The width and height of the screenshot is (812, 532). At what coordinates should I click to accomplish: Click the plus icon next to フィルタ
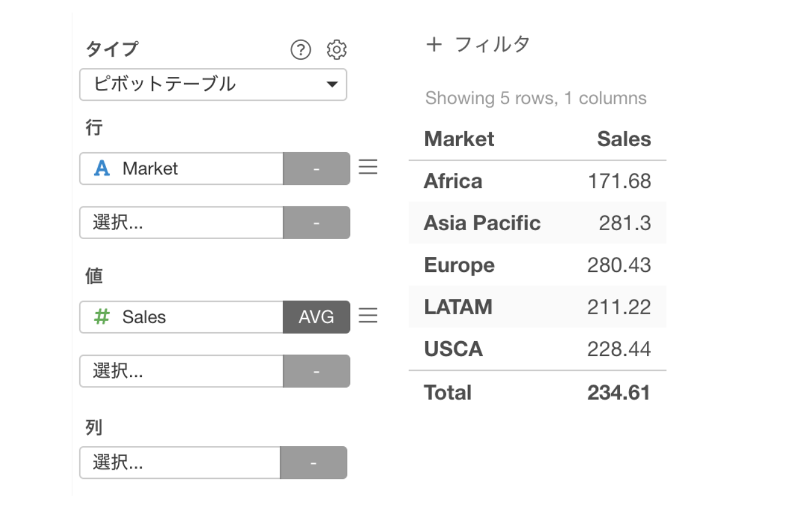[x=434, y=44]
